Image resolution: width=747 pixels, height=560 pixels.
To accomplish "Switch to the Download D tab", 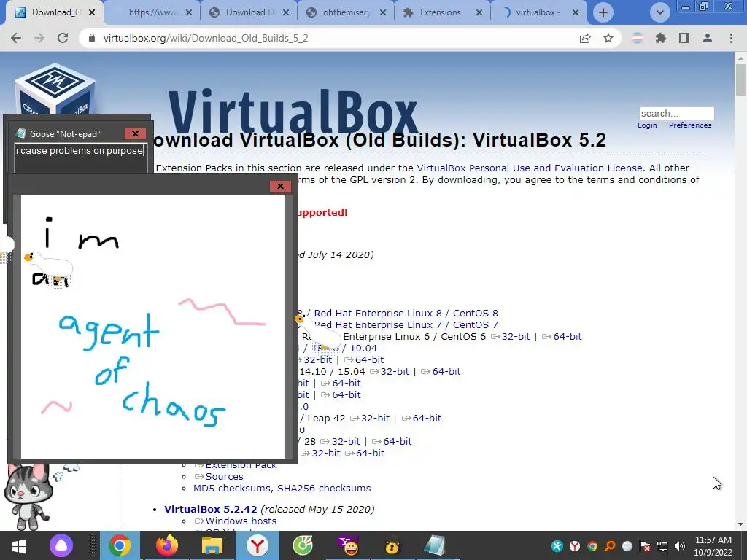I will click(x=250, y=12).
